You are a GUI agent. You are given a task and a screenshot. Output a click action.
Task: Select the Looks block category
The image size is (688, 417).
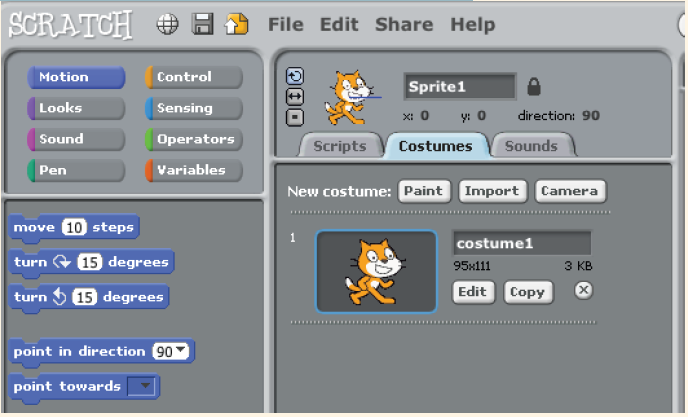(x=76, y=108)
